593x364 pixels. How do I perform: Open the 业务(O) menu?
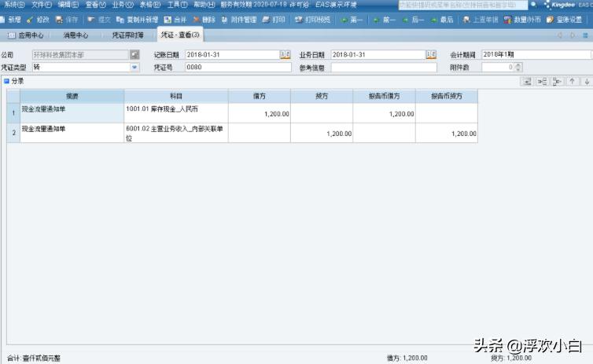coord(123,5)
